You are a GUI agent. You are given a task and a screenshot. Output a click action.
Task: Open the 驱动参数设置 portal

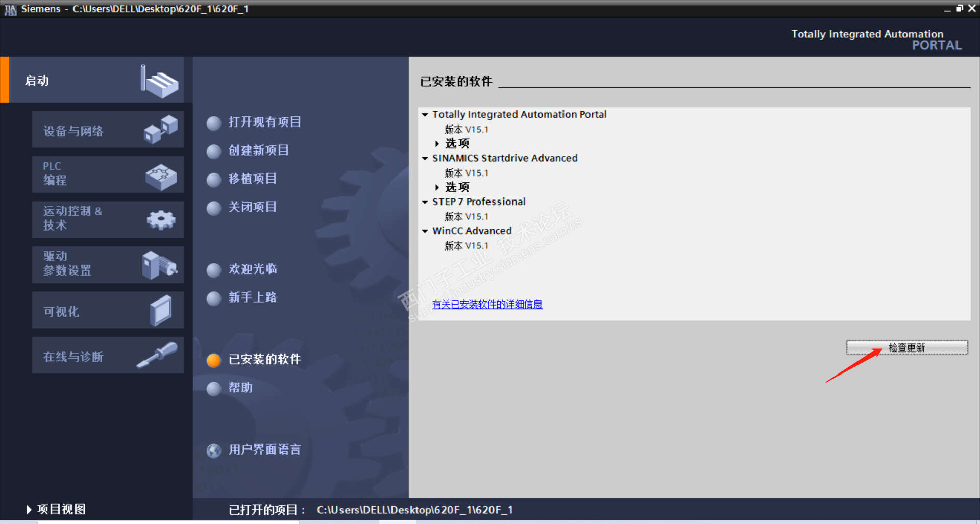pyautogui.click(x=108, y=265)
